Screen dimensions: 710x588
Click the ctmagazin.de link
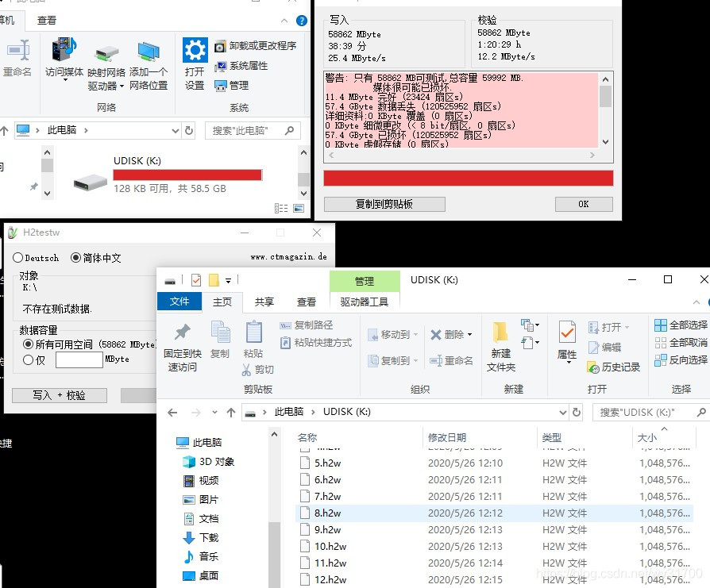click(288, 257)
